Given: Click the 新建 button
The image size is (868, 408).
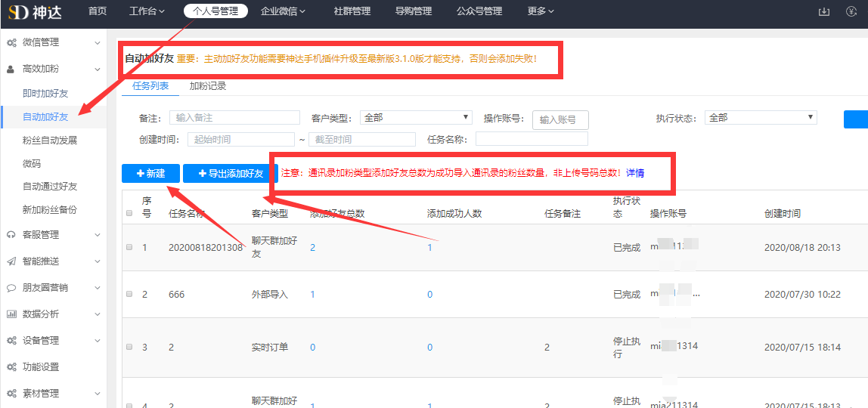Looking at the screenshot, I should pyautogui.click(x=150, y=173).
